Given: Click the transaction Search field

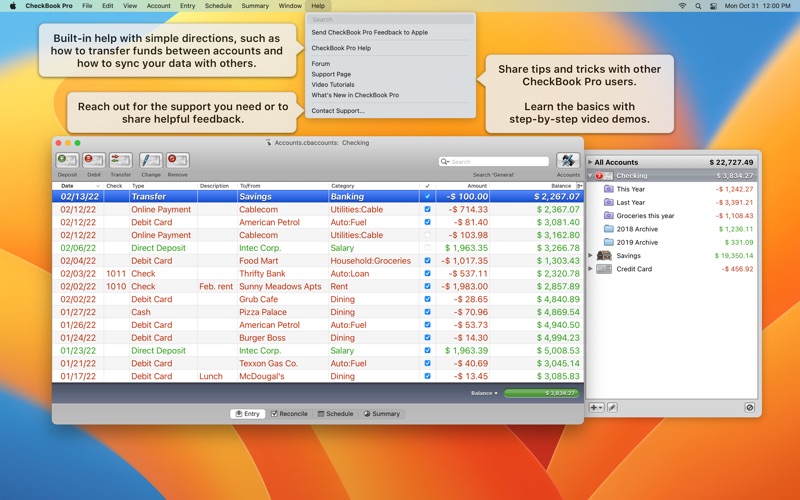Looking at the screenshot, I should (494, 162).
